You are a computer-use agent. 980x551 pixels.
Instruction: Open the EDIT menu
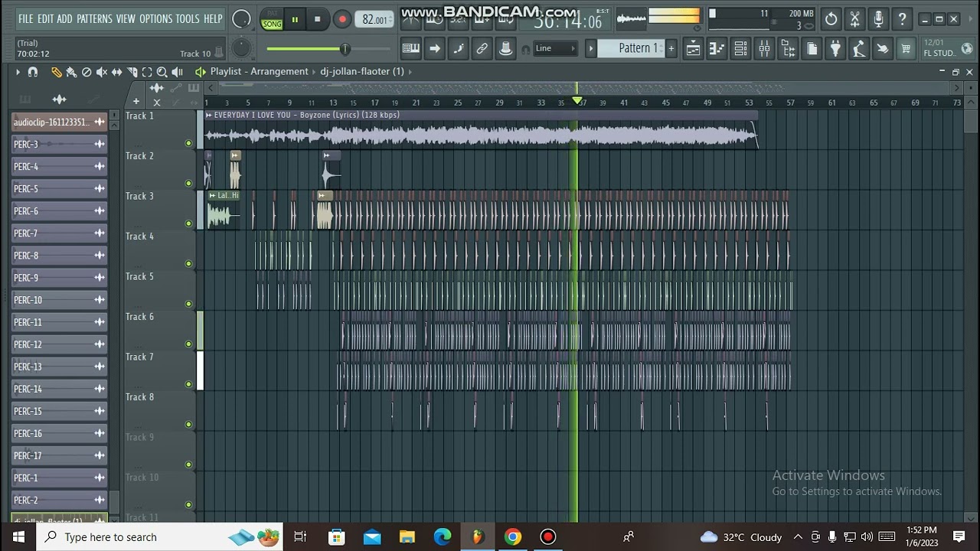pyautogui.click(x=45, y=18)
